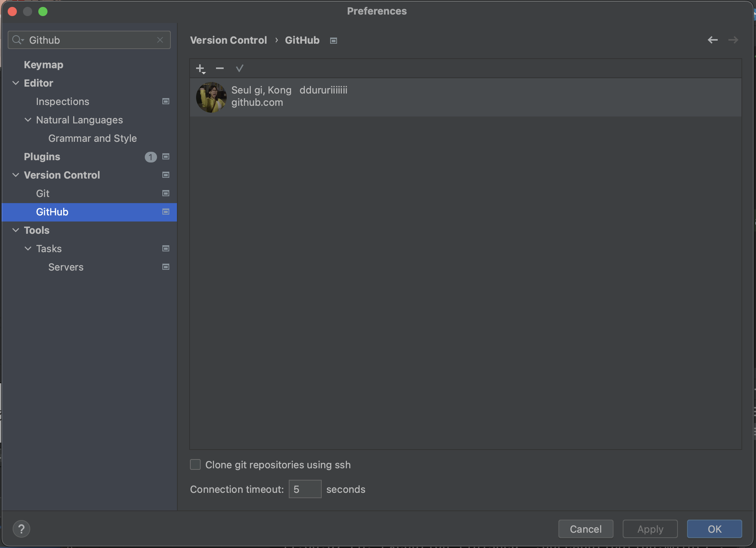Open Plugins settings page
This screenshot has height=548, width=756.
42,157
